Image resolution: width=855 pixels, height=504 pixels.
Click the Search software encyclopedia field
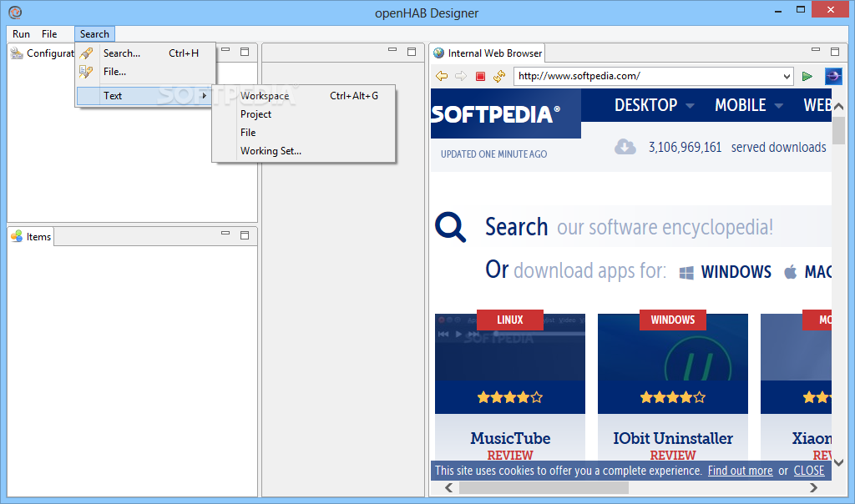tap(656, 227)
